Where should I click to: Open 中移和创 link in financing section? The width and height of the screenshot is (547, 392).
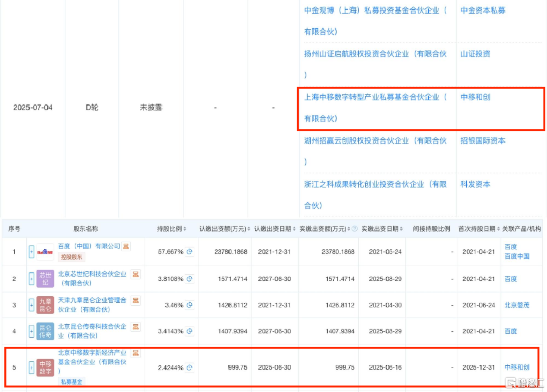coord(475,97)
